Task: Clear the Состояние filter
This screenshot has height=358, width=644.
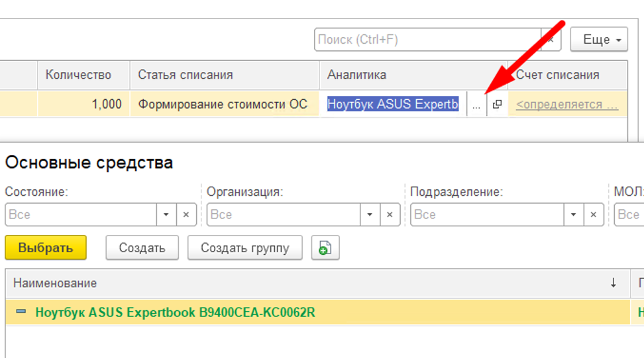Action: tap(186, 214)
